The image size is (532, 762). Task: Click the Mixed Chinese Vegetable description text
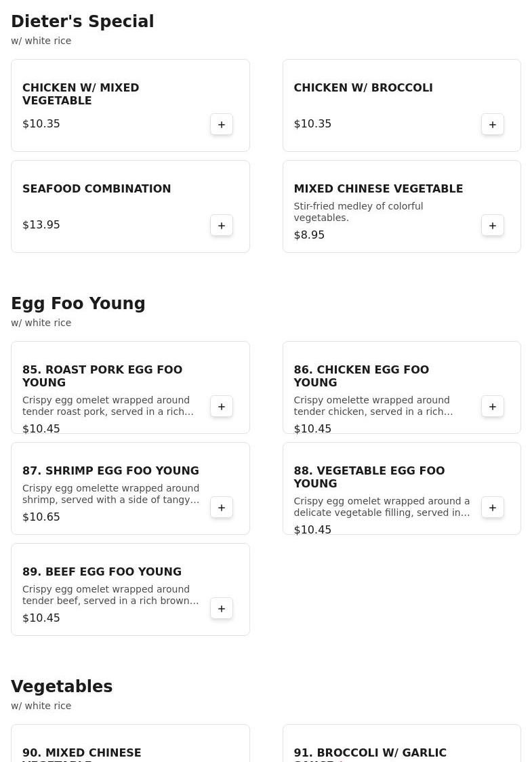358,212
